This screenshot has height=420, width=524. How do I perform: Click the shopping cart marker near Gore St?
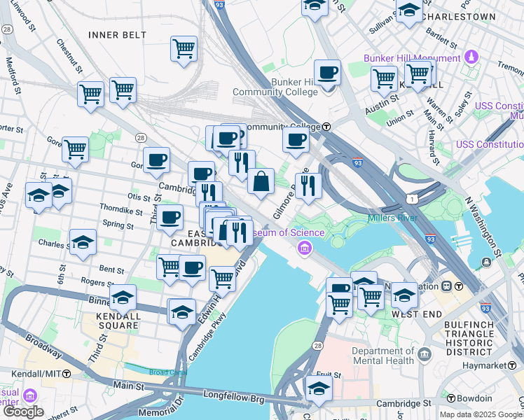tap(75, 152)
